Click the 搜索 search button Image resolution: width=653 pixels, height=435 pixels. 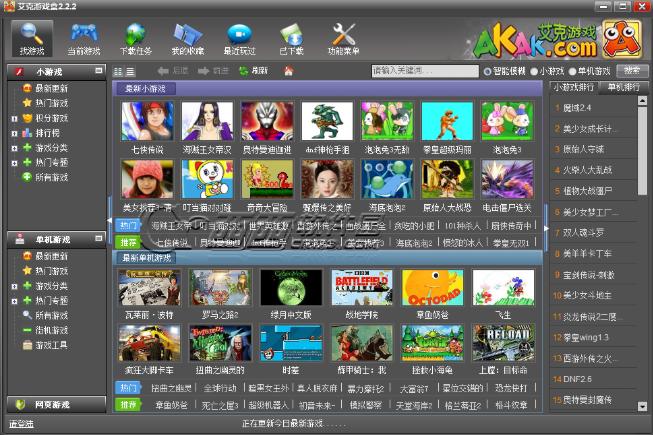pyautogui.click(x=632, y=71)
